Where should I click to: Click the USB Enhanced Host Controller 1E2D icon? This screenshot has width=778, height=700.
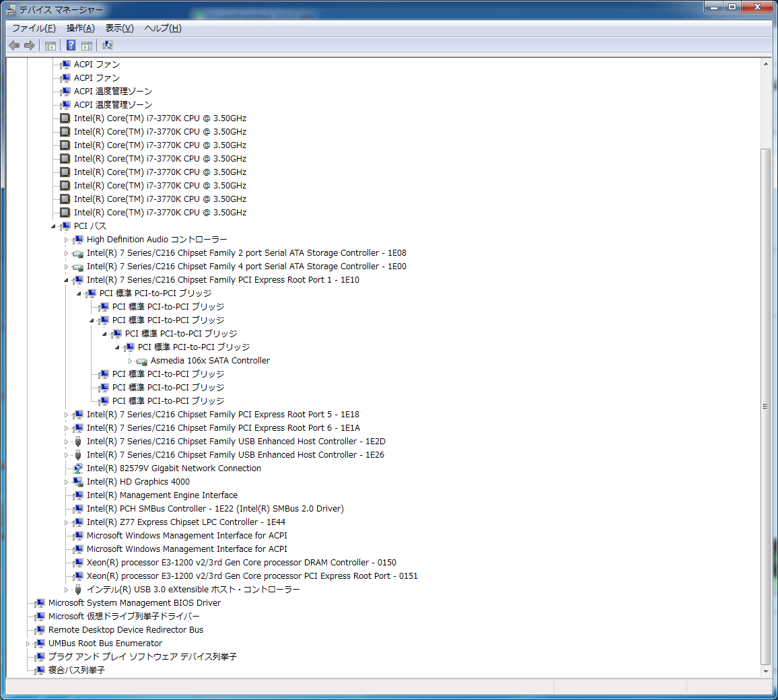(78, 442)
